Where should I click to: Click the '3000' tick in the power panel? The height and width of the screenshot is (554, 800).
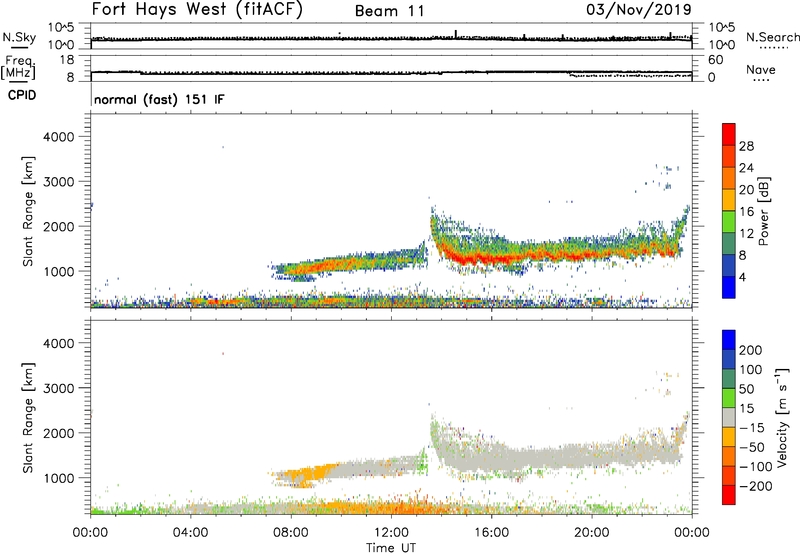[x=59, y=182]
